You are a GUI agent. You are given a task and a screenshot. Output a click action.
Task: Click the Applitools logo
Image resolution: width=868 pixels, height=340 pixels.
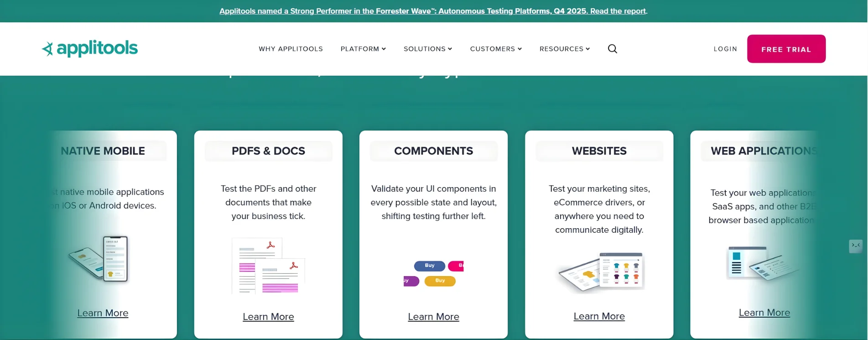point(90,48)
